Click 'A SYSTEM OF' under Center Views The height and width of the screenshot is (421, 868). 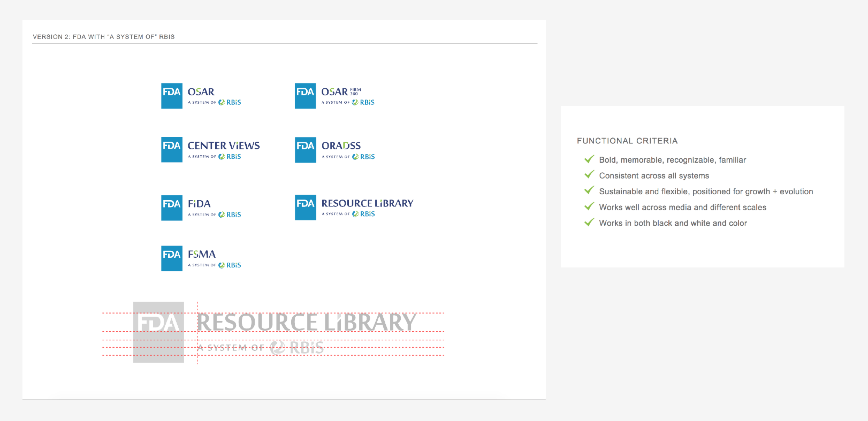202,157
